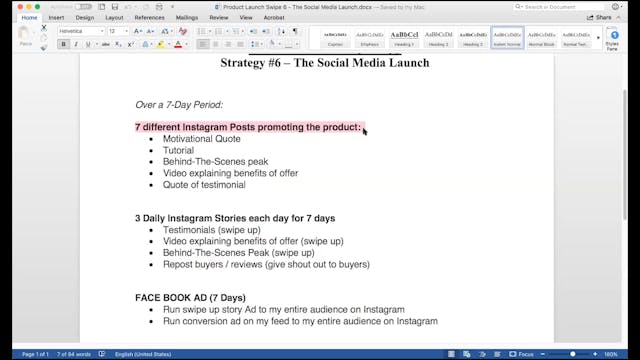Click the Print icon in quick access toolbar
Screen dimensions: 640x360
(x=159, y=7)
